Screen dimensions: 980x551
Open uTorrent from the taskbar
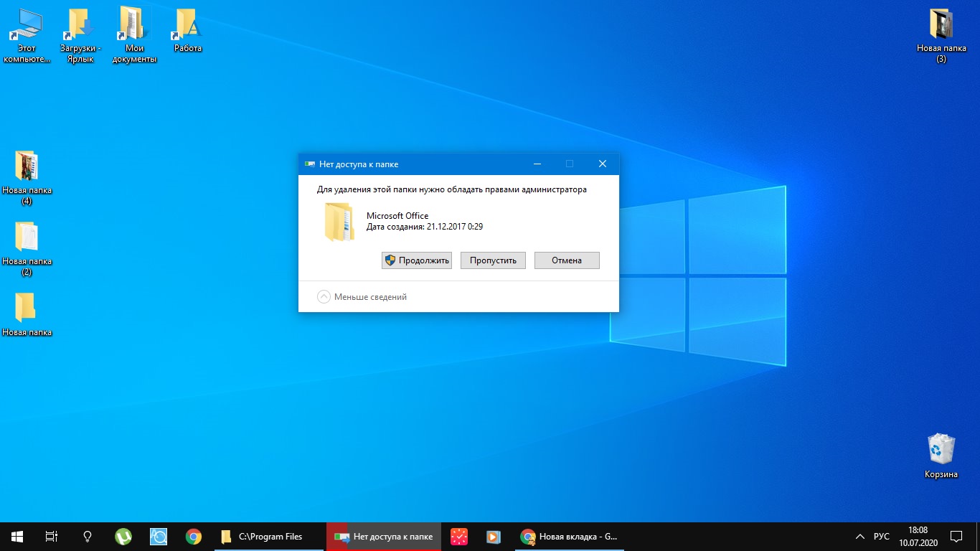point(123,536)
